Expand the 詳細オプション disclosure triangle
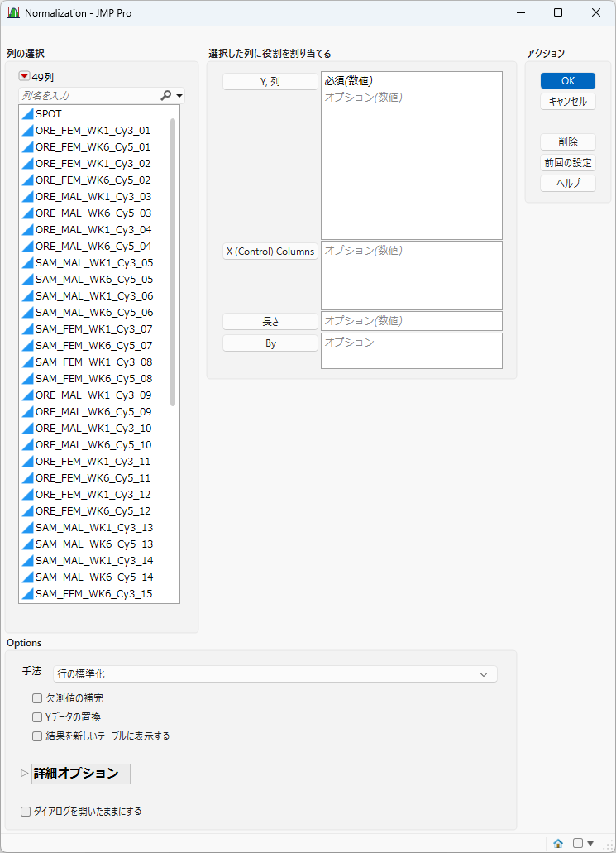Viewport: 616px width, 853px height. [x=25, y=773]
